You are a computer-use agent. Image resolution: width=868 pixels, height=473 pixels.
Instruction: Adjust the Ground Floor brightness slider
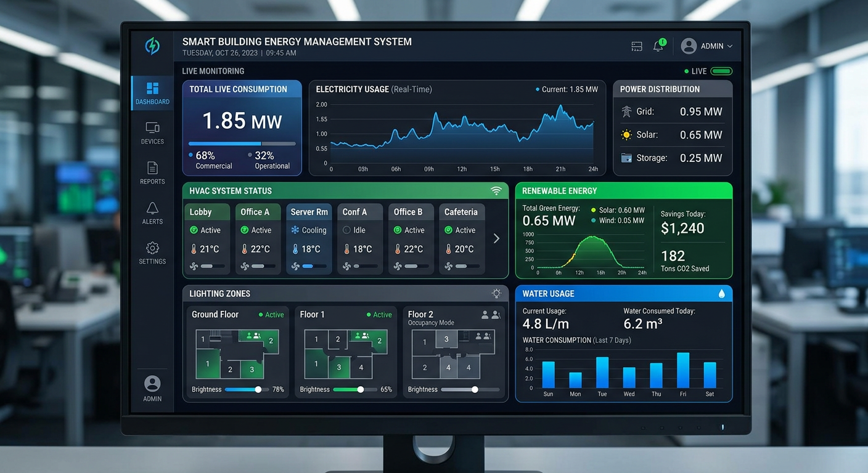tap(247, 390)
